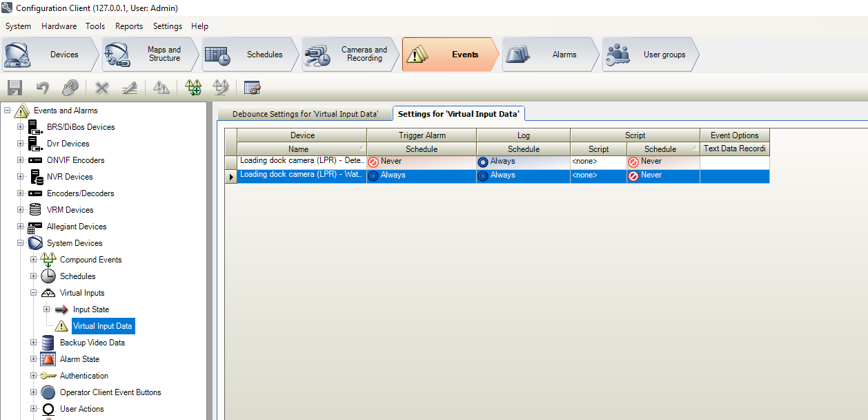Click the Rename pencil toolbar icon
The width and height of the screenshot is (868, 420).
[x=129, y=88]
